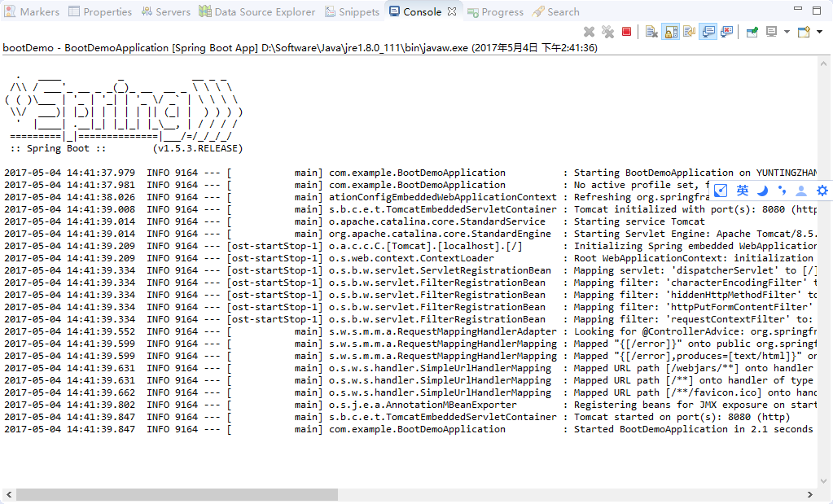Screen dimensions: 833x504
Task: Click horizontal scrollbar right arrow
Action: 809,494
